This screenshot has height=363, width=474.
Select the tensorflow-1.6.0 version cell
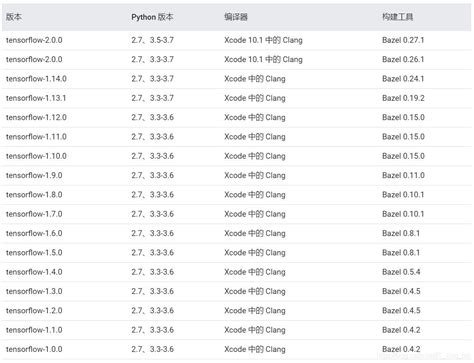click(x=34, y=233)
